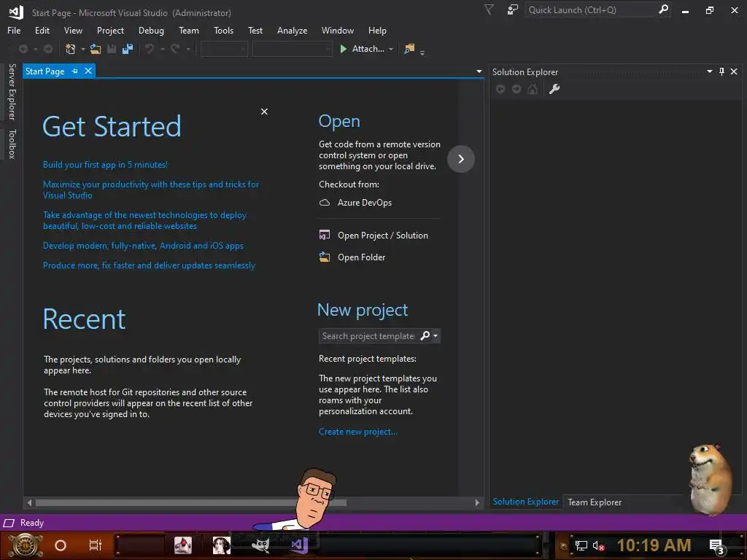Click the muted volume icon in system tray
Image resolution: width=747 pixels, height=560 pixels.
(598, 545)
